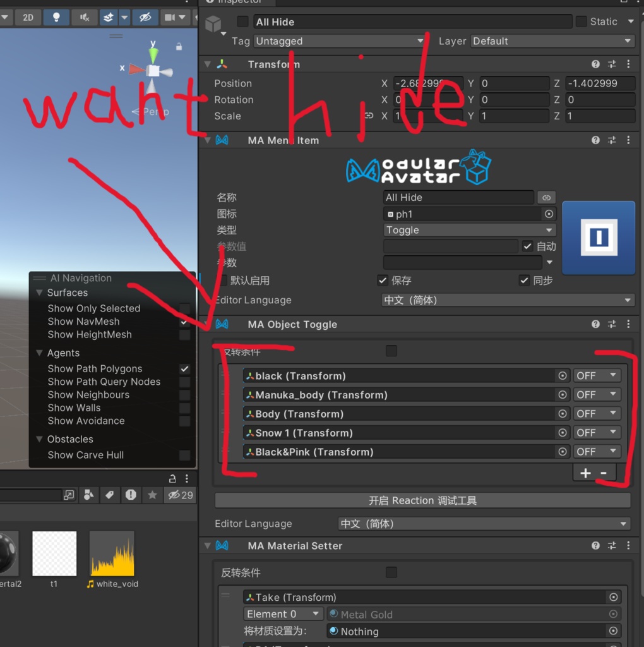This screenshot has height=647, width=644.
Task: Toggle scene effects (skybox) icon
Action: [109, 17]
